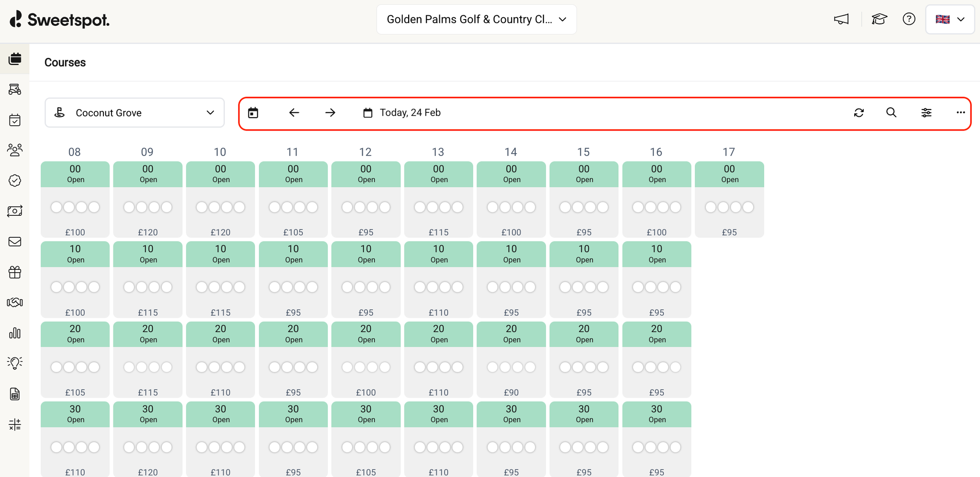
Task: Open the filter sliders settings icon
Action: (x=926, y=113)
